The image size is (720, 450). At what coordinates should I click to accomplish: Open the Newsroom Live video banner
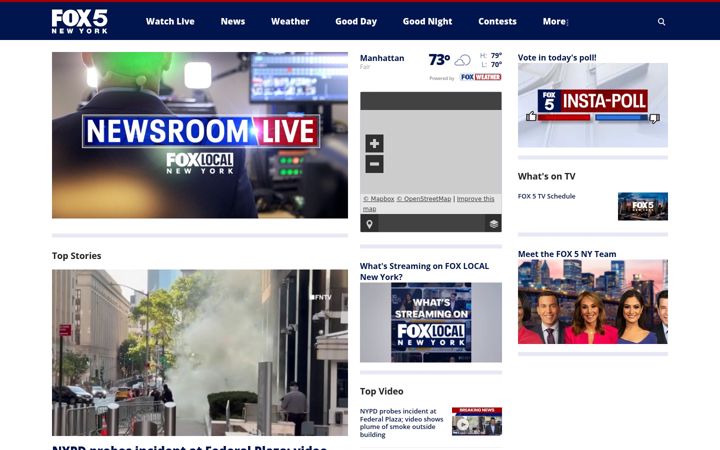point(200,135)
